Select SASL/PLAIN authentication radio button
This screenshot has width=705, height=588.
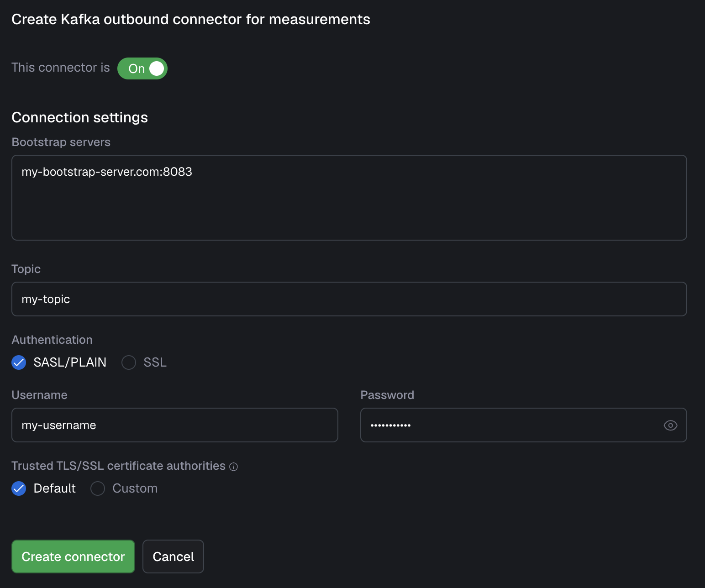[x=19, y=362]
